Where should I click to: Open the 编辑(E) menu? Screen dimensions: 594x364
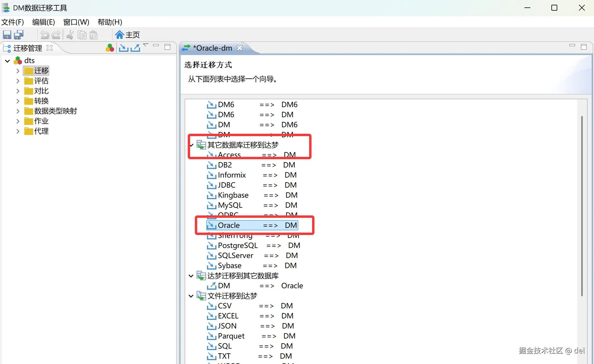44,22
